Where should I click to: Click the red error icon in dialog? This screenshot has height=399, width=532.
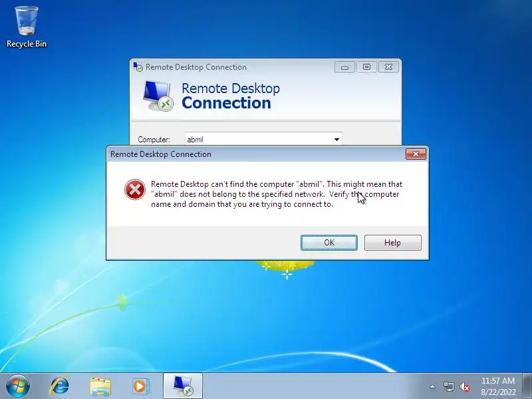(135, 190)
